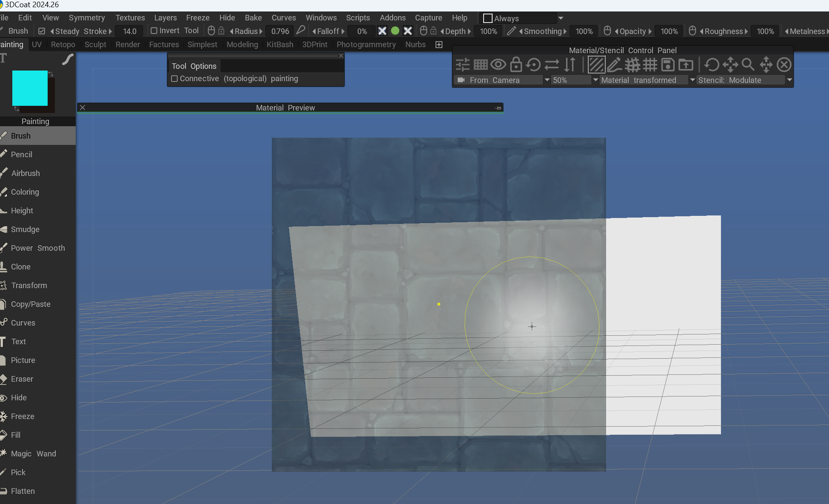The width and height of the screenshot is (829, 504).
Task: Select the Eraser tool in the Painting panel
Action: pos(22,379)
